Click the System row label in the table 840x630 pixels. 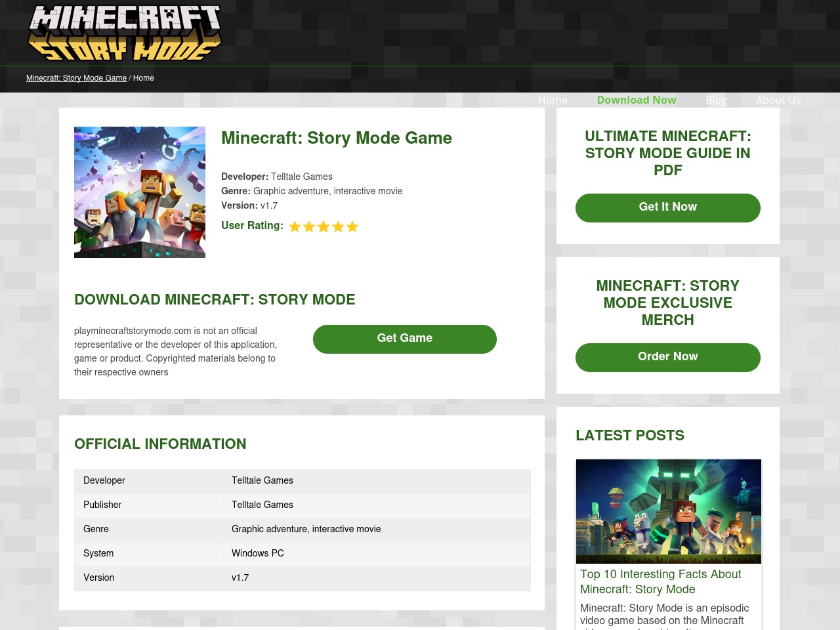98,553
